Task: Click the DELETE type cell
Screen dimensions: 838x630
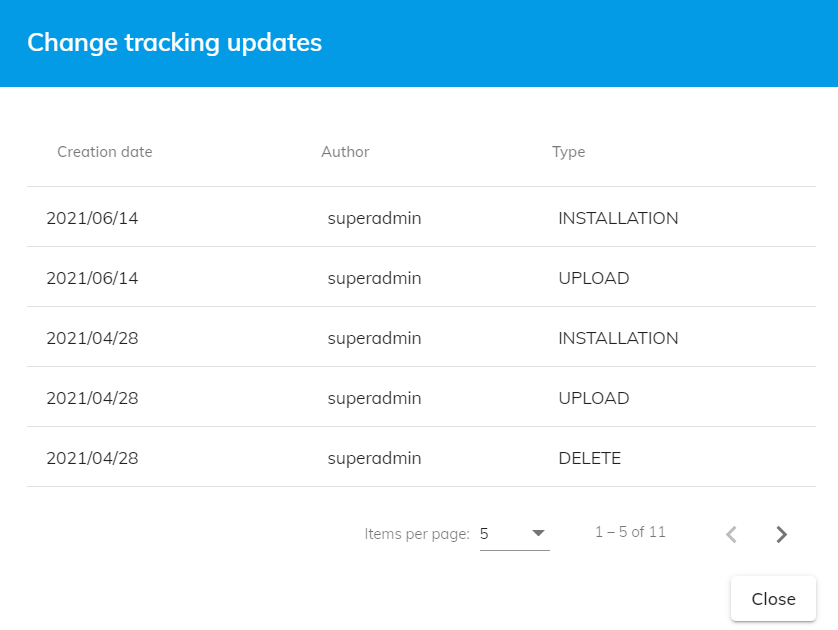Action: pyautogui.click(x=589, y=458)
